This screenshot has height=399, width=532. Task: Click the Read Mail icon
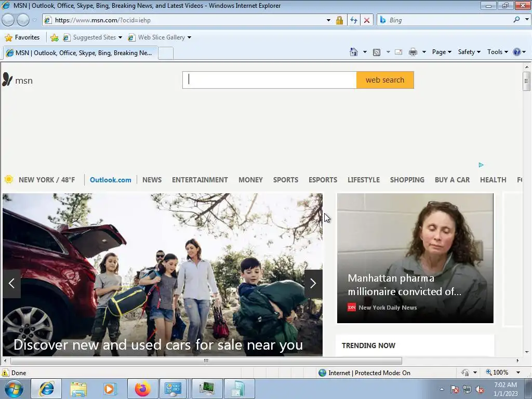coord(398,52)
